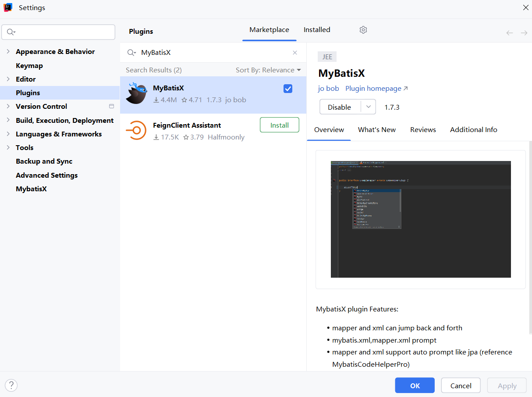Select the FeignClient Assistant result row
Screen dimensions: 532x397
[213, 131]
